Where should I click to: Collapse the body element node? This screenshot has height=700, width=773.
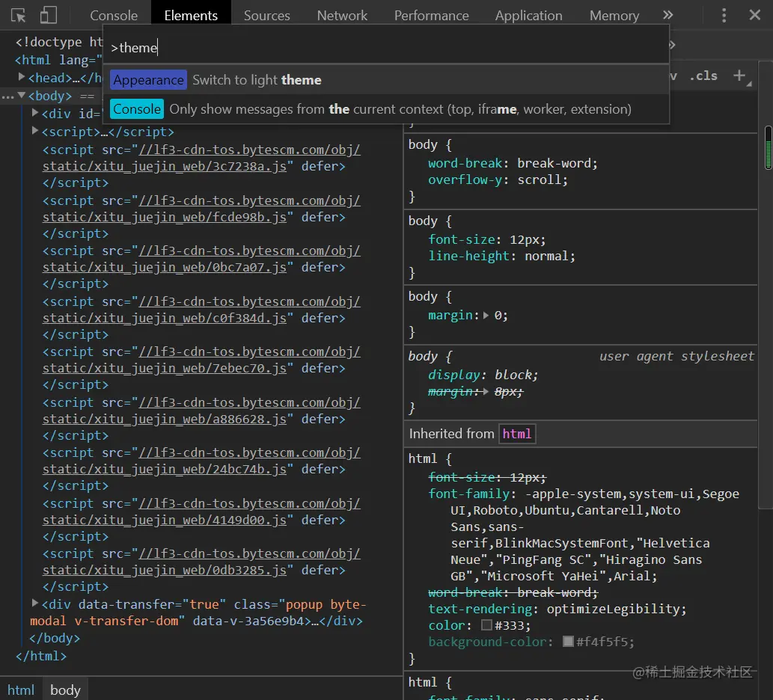pyautogui.click(x=22, y=96)
